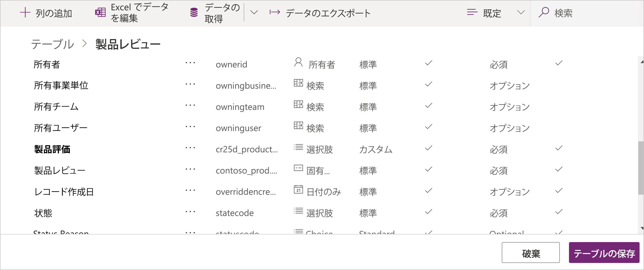Click the choice list icon beside cr25d_product

[298, 148]
